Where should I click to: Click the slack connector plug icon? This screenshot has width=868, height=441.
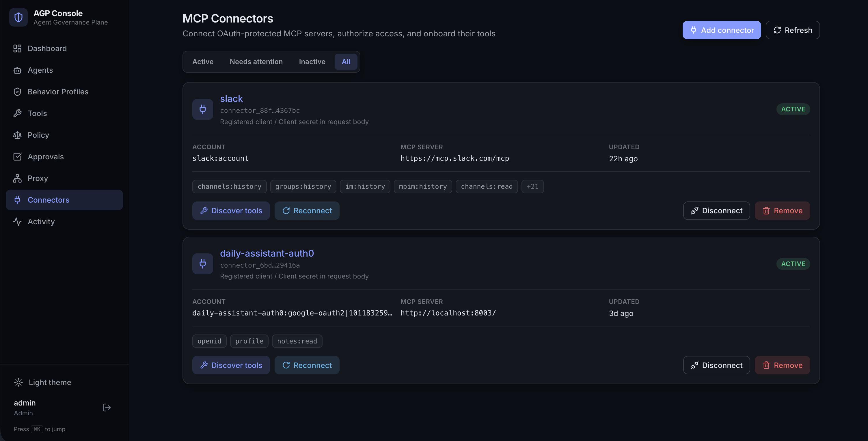pyautogui.click(x=202, y=109)
